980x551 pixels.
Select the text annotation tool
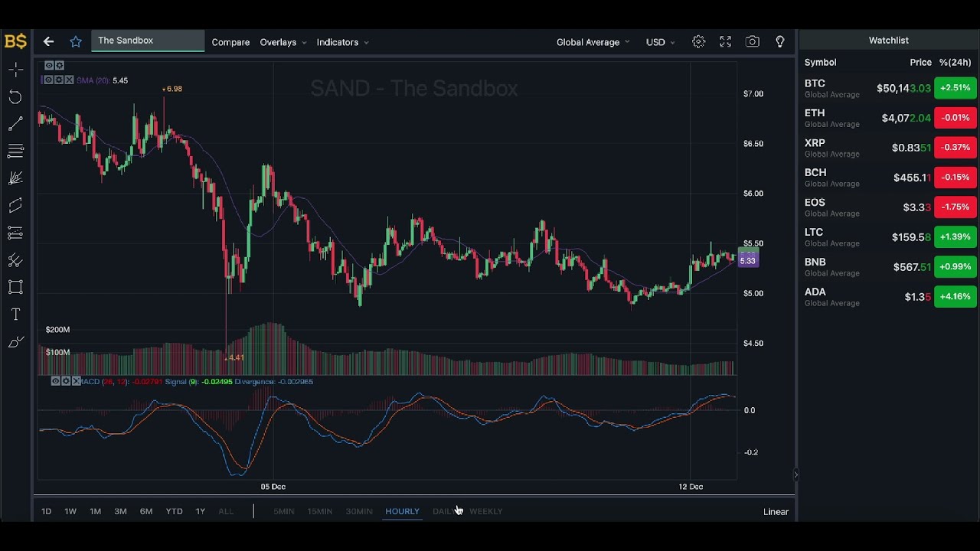15,315
